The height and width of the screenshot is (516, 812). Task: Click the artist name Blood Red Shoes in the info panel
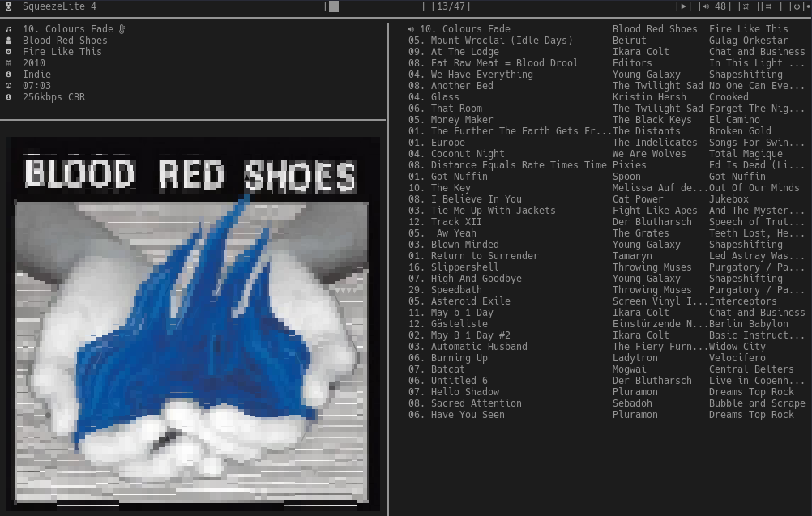(x=65, y=41)
